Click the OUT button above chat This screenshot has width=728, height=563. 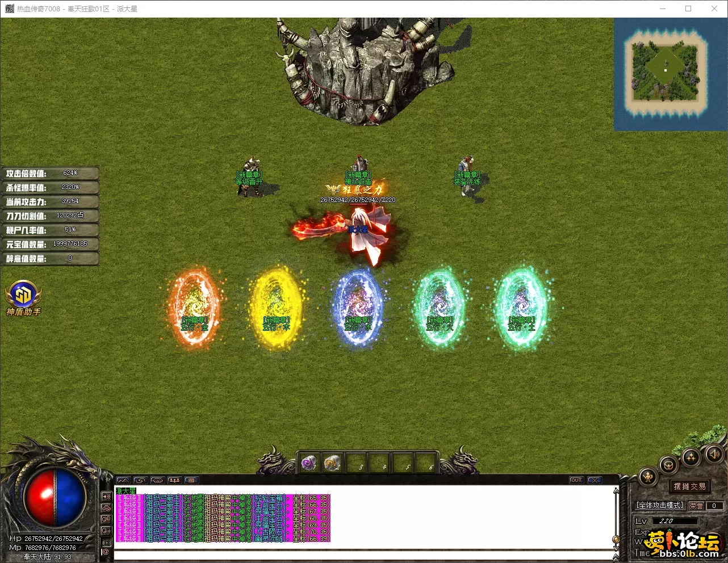pyautogui.click(x=576, y=480)
